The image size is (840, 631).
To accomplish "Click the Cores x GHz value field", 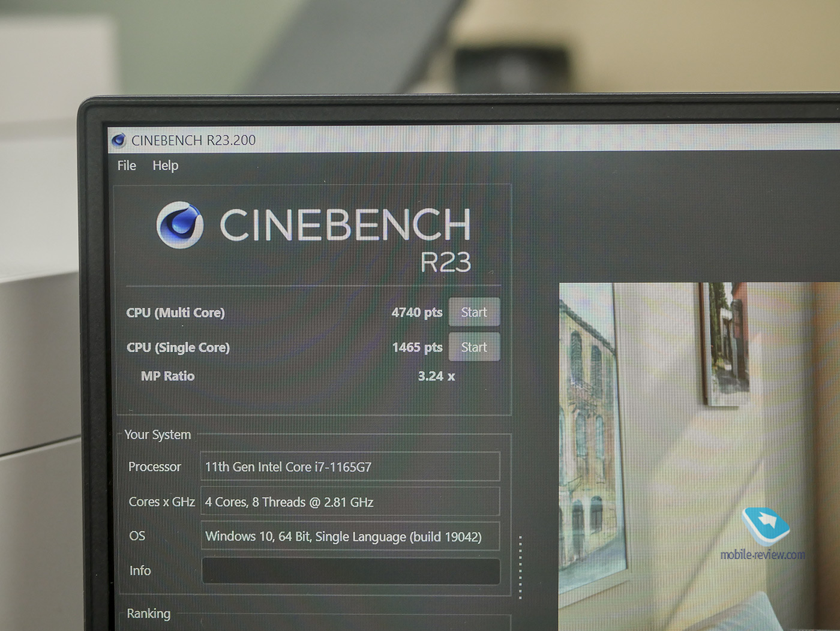I will point(350,502).
